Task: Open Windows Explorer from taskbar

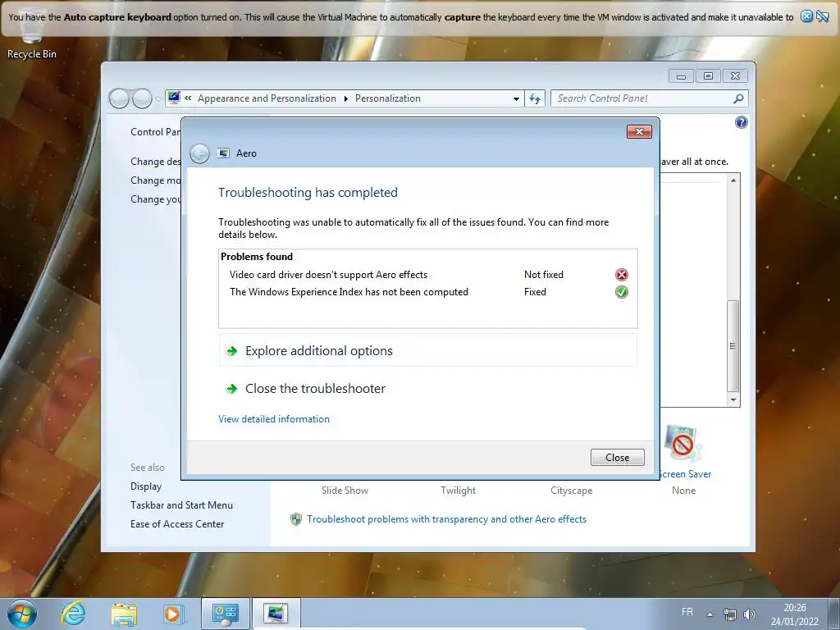Action: 124,614
